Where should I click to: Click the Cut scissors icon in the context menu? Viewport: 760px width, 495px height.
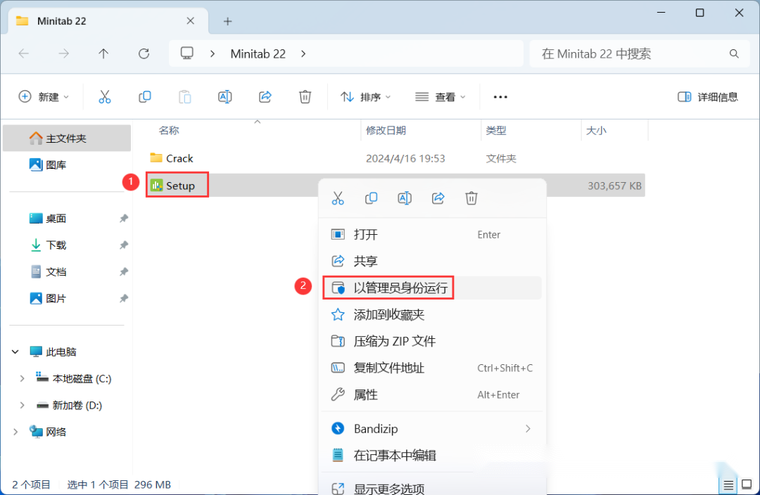pyautogui.click(x=338, y=198)
